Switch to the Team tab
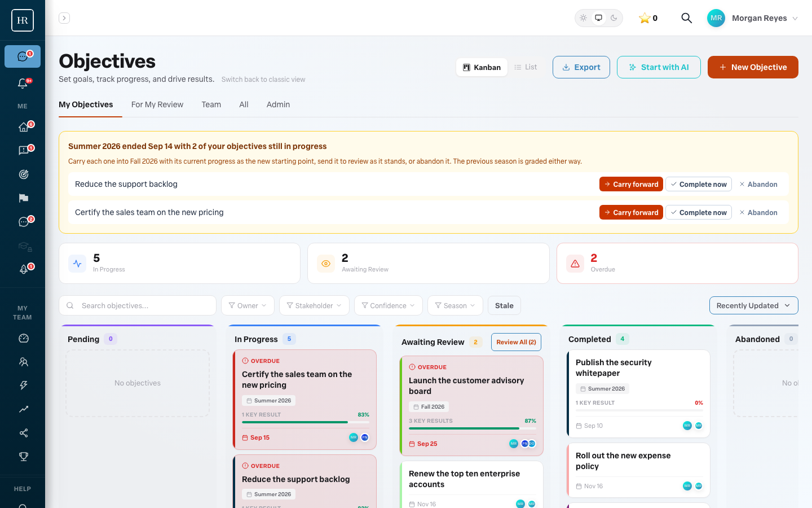The width and height of the screenshot is (812, 508). click(211, 104)
